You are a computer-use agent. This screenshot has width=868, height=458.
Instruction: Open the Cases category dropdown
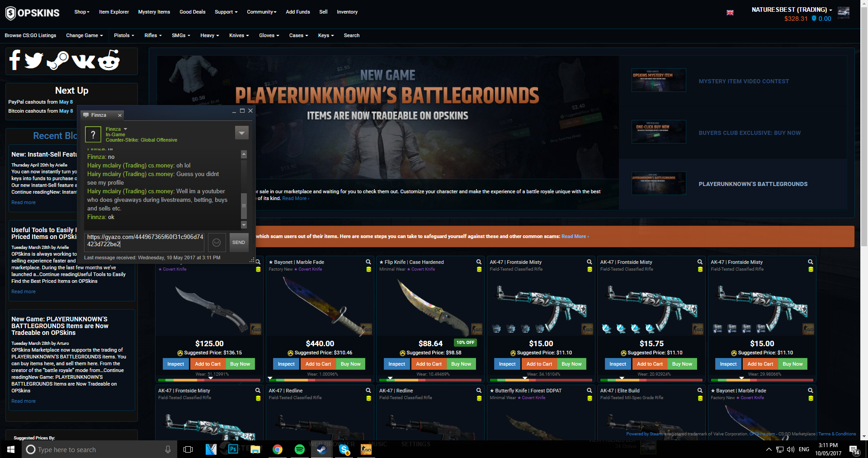pyautogui.click(x=299, y=35)
